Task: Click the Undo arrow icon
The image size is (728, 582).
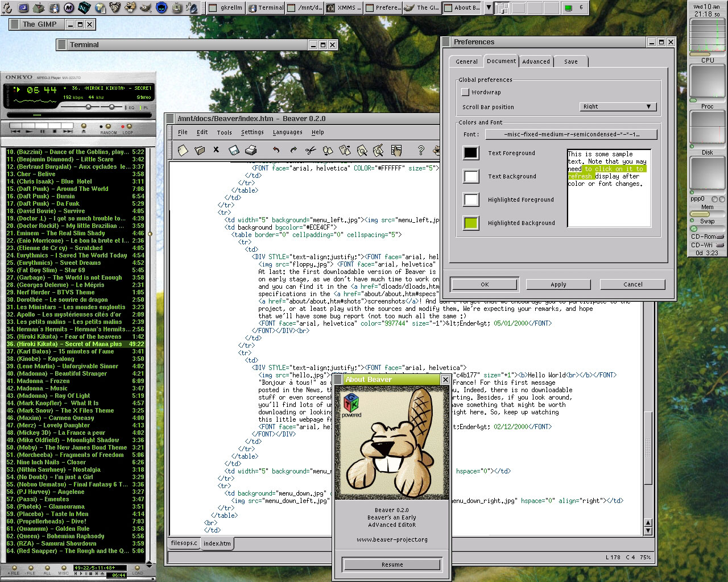Action: coord(276,151)
